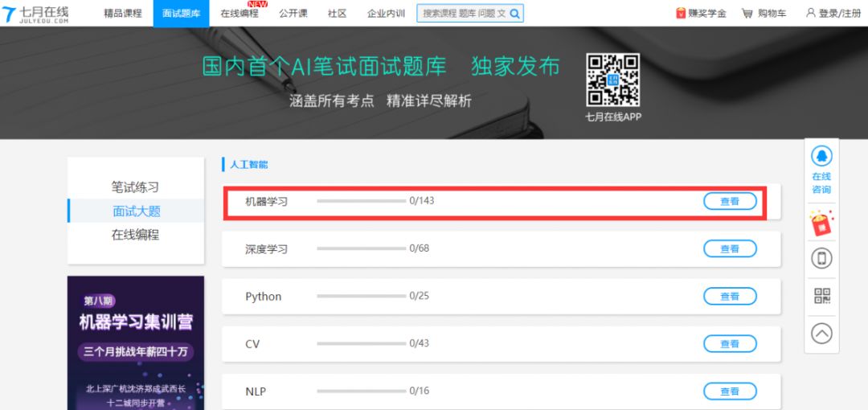Click the search magnifier icon
The height and width of the screenshot is (410, 868).
point(515,14)
